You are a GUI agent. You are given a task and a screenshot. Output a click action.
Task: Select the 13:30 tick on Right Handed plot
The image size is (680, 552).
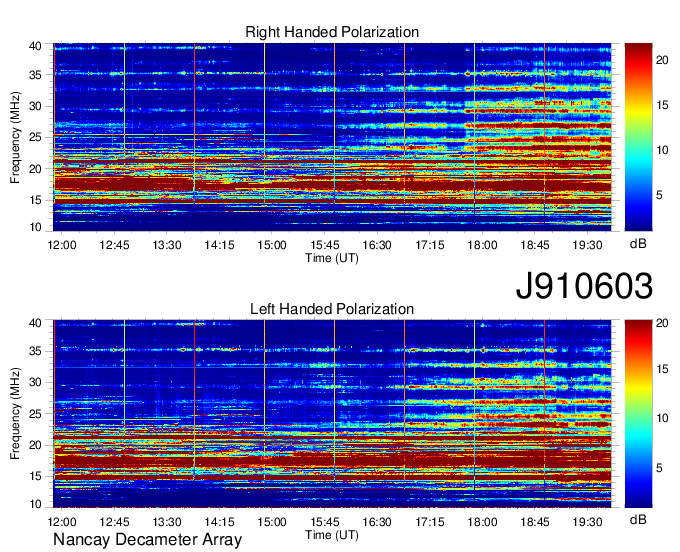(x=167, y=245)
